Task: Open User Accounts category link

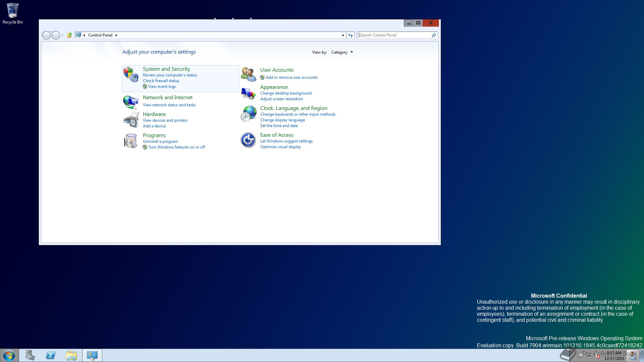Action: [x=277, y=70]
